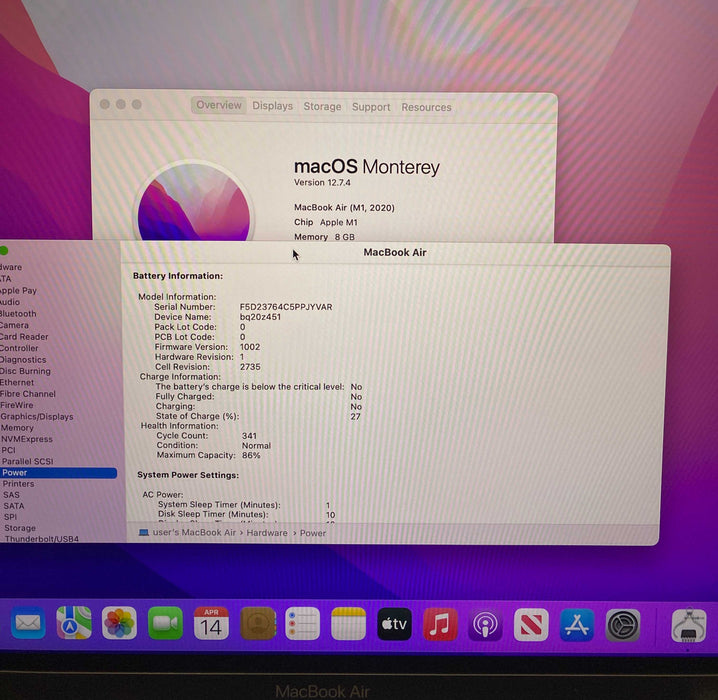Screen dimensions: 718x700
Task: Select Audio in the sidebar list
Action: click(x=10, y=302)
